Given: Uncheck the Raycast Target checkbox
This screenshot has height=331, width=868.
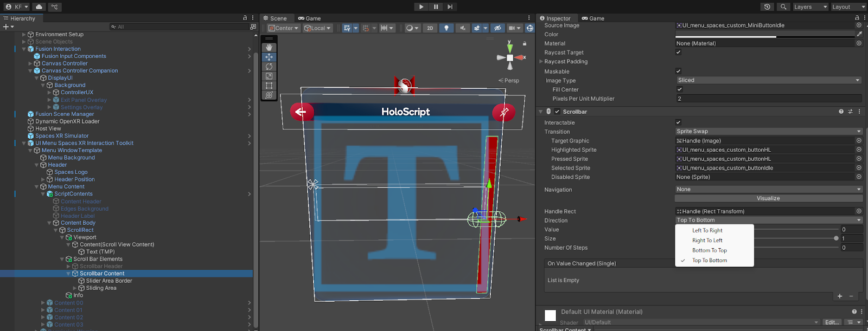Looking at the screenshot, I should coord(678,53).
